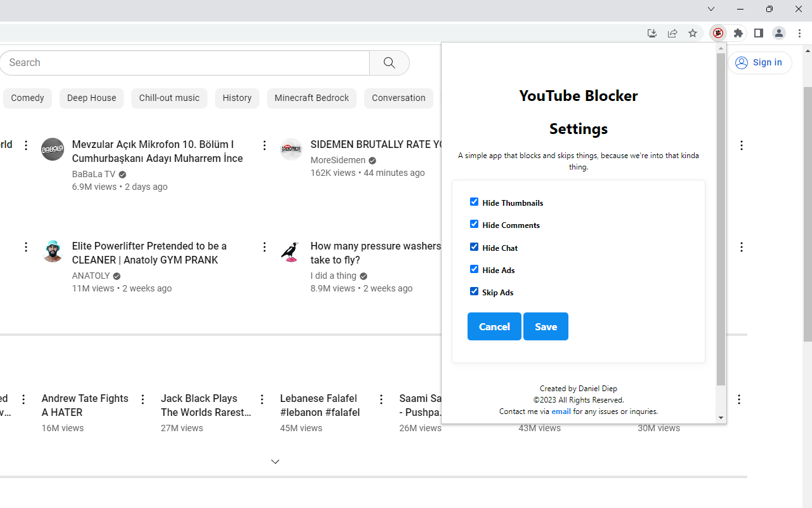Image resolution: width=812 pixels, height=508 pixels.
Task: Open I did a thing channel avatar
Action: tap(291, 251)
